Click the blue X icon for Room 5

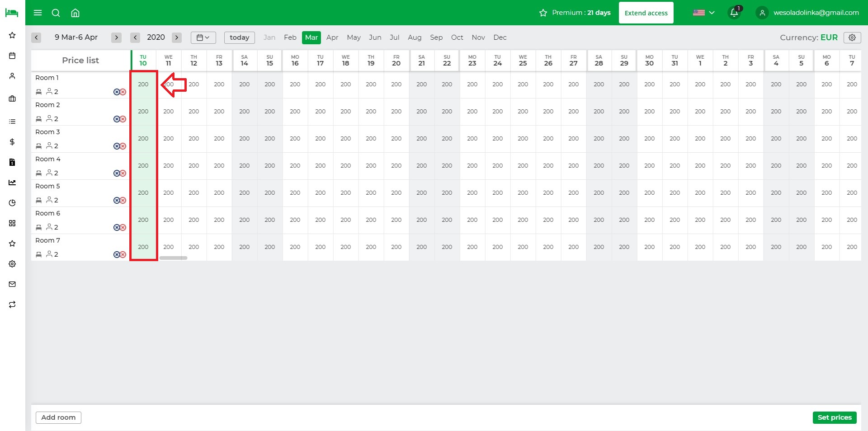(117, 200)
